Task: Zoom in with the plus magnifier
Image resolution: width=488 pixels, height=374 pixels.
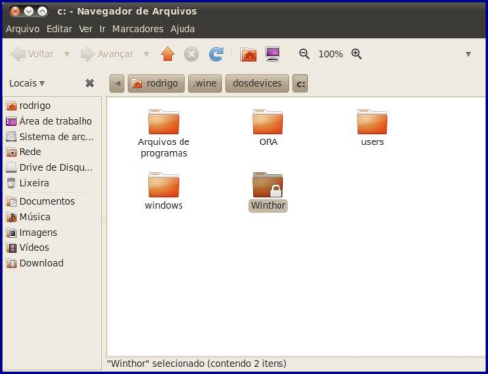Action: click(x=356, y=54)
